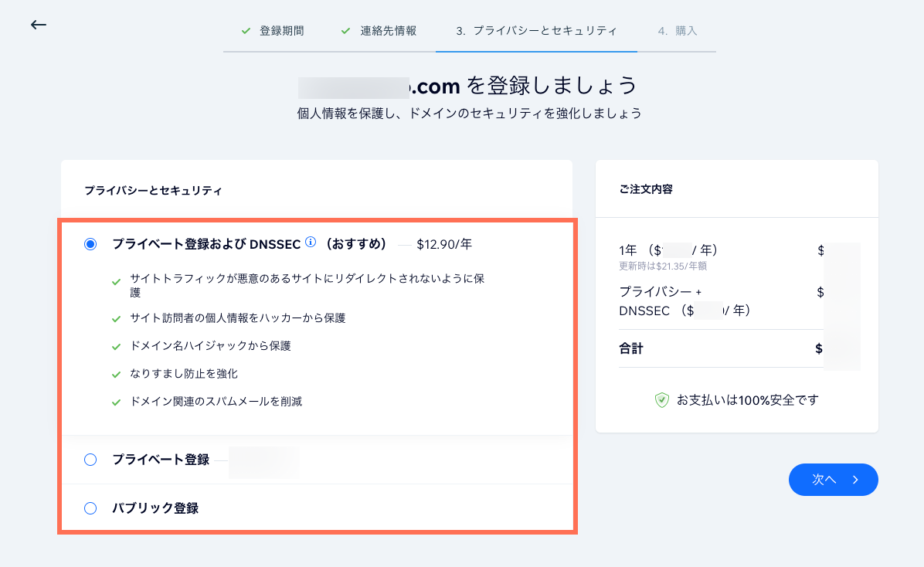The image size is (924, 567).
Task: Click the chevron inside the 次へ button
Action: point(854,480)
